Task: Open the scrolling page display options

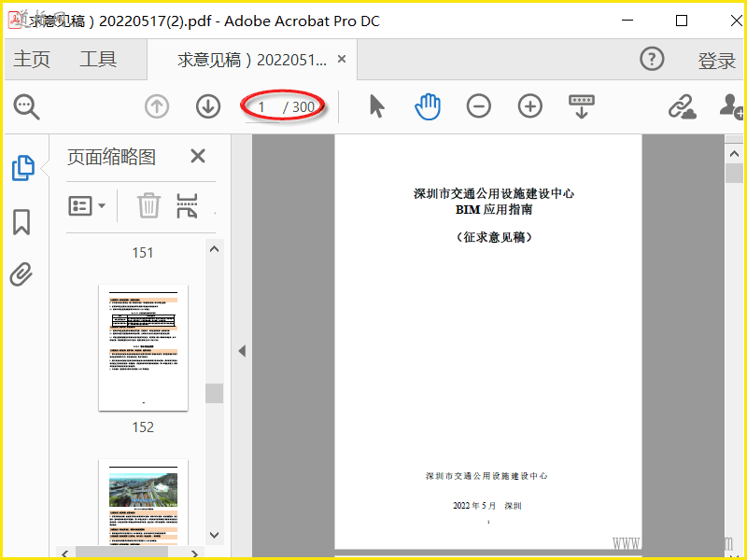Action: click(x=581, y=106)
